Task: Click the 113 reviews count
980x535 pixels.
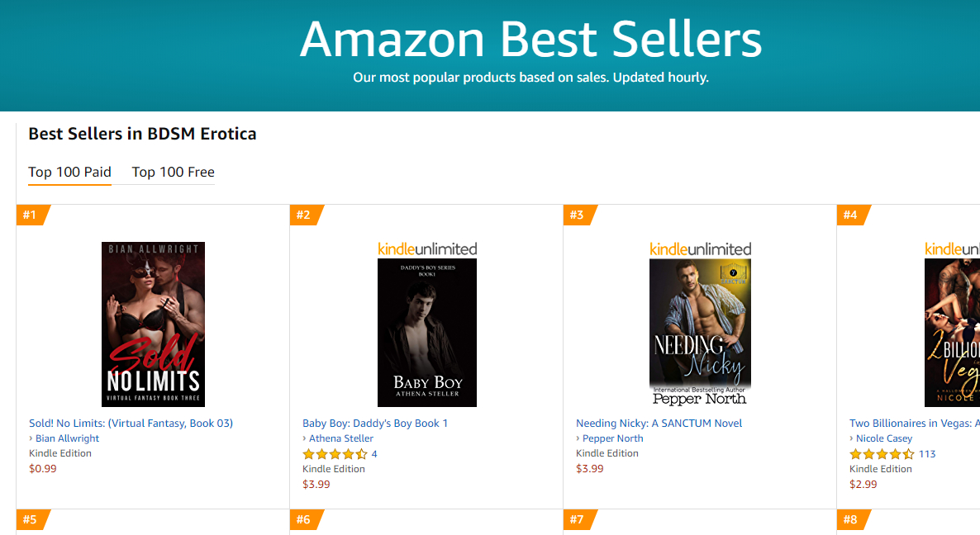Action: 927,454
